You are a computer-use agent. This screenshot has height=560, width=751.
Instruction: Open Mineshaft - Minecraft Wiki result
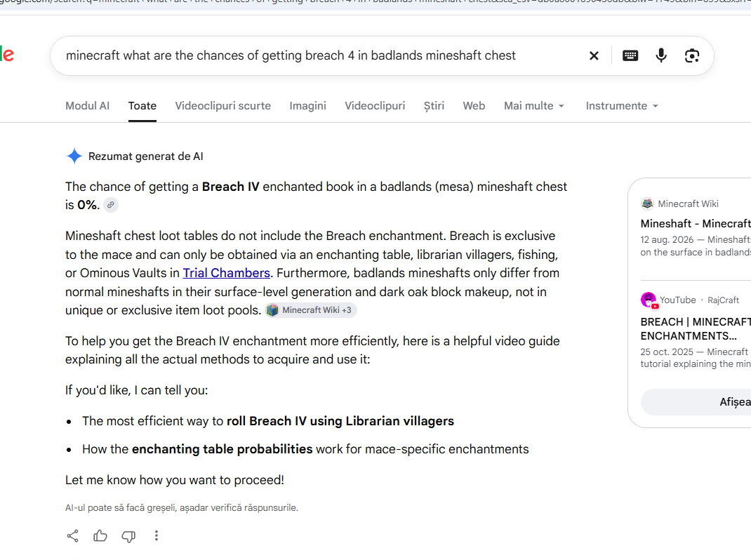[x=696, y=224]
